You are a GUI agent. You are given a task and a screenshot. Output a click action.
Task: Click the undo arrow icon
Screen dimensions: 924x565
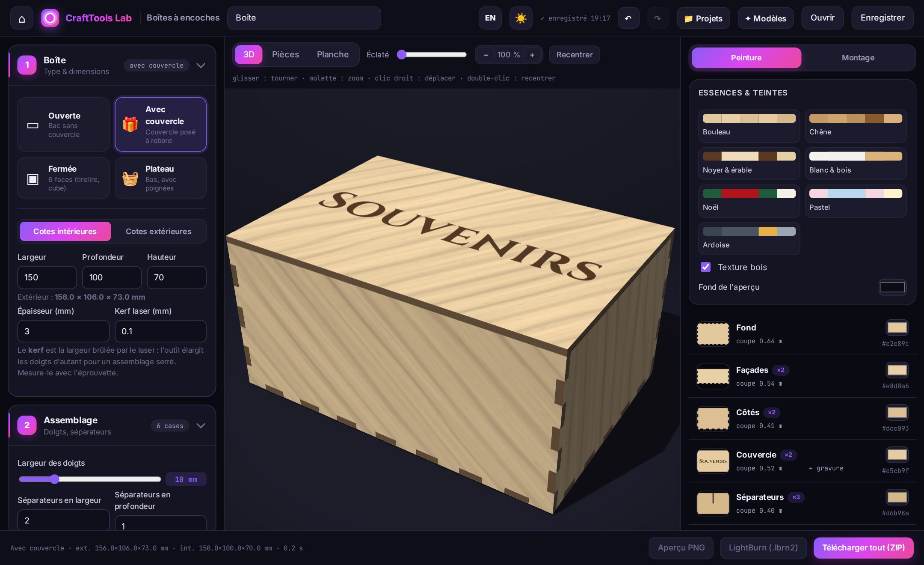click(628, 18)
